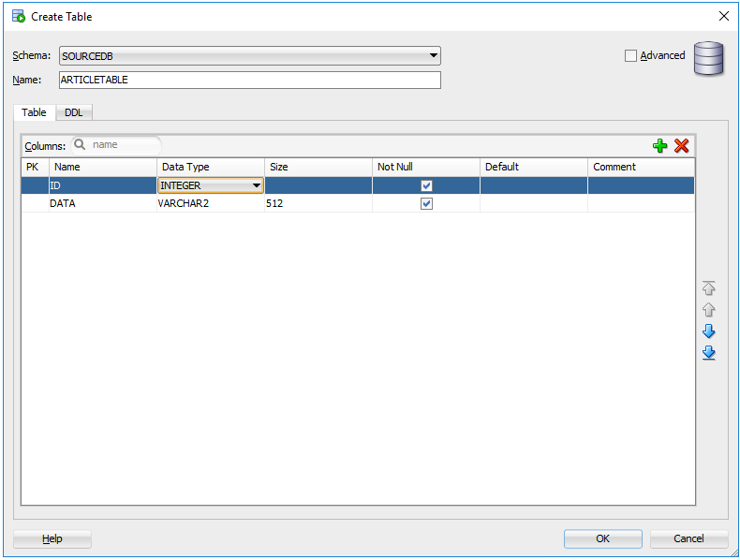The height and width of the screenshot is (560, 740).
Task: Select the Table tab
Action: pyautogui.click(x=34, y=112)
